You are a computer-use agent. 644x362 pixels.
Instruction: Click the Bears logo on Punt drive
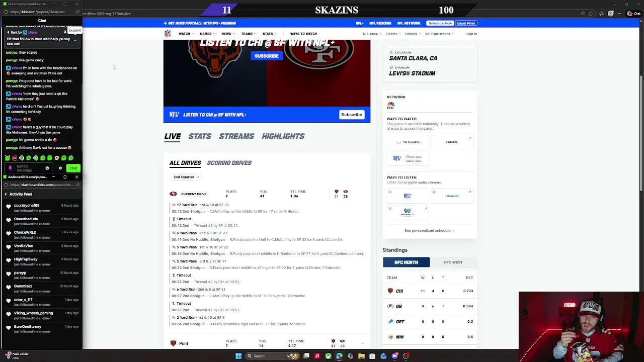tap(173, 343)
